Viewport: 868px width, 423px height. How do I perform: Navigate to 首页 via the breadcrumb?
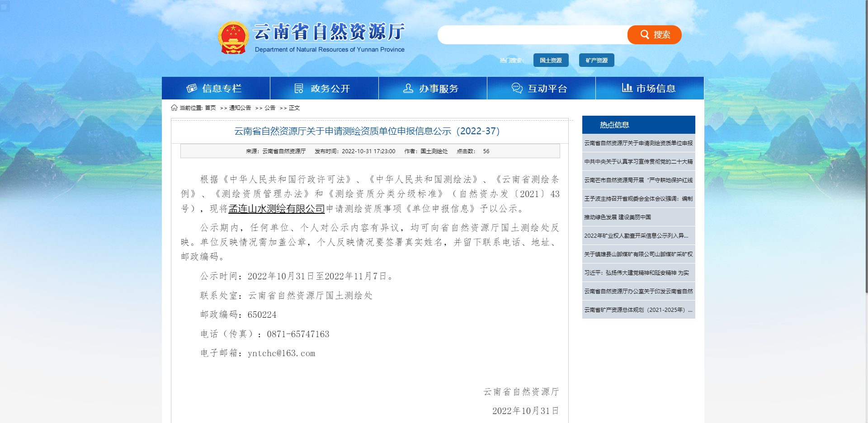(x=210, y=108)
